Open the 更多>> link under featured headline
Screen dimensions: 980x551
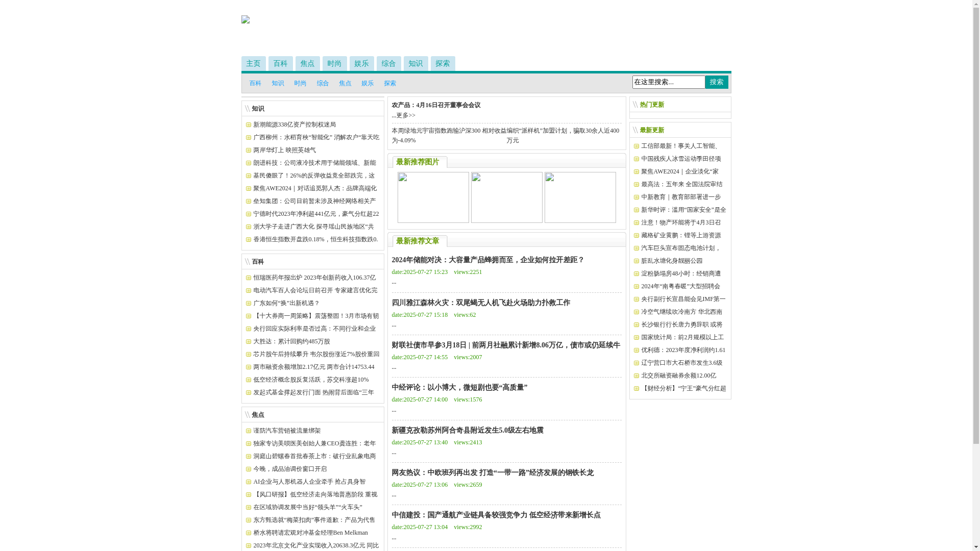tap(406, 115)
